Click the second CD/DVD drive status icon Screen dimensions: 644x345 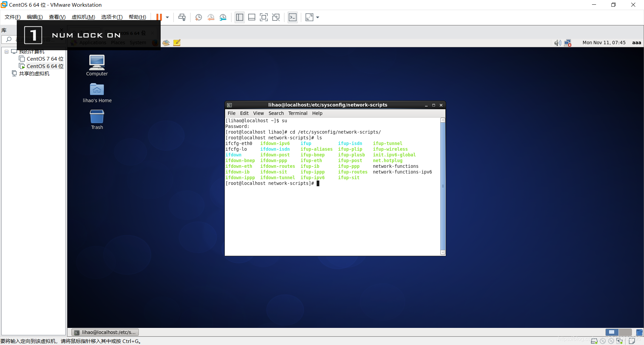pos(611,341)
